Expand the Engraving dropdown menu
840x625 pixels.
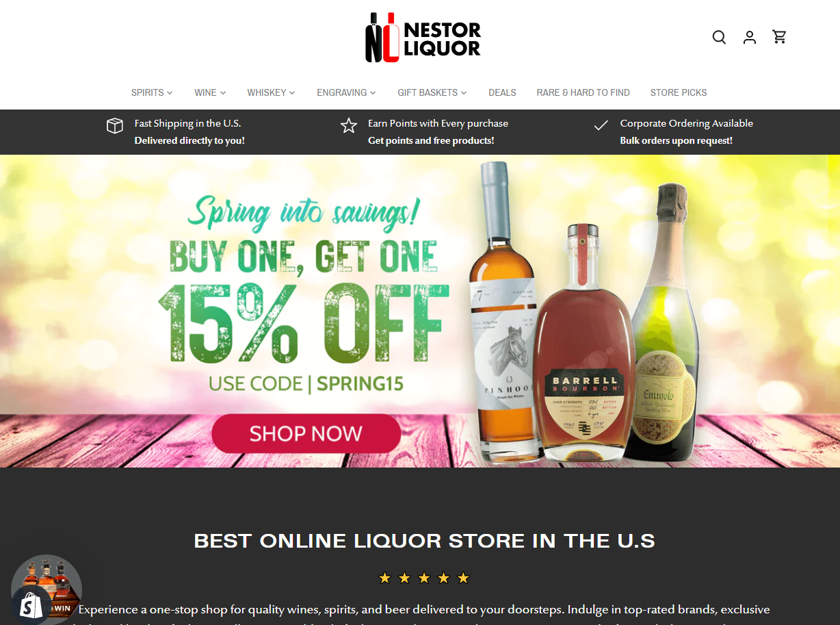tap(346, 92)
